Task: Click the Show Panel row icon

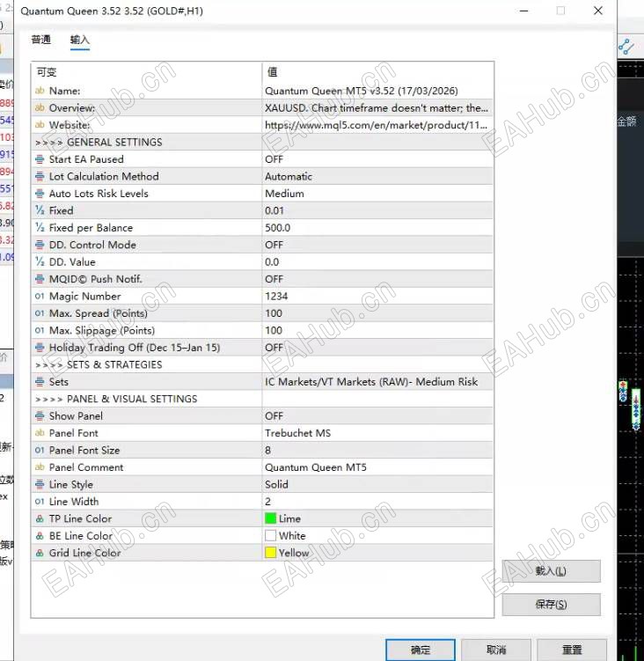Action: [x=40, y=415]
